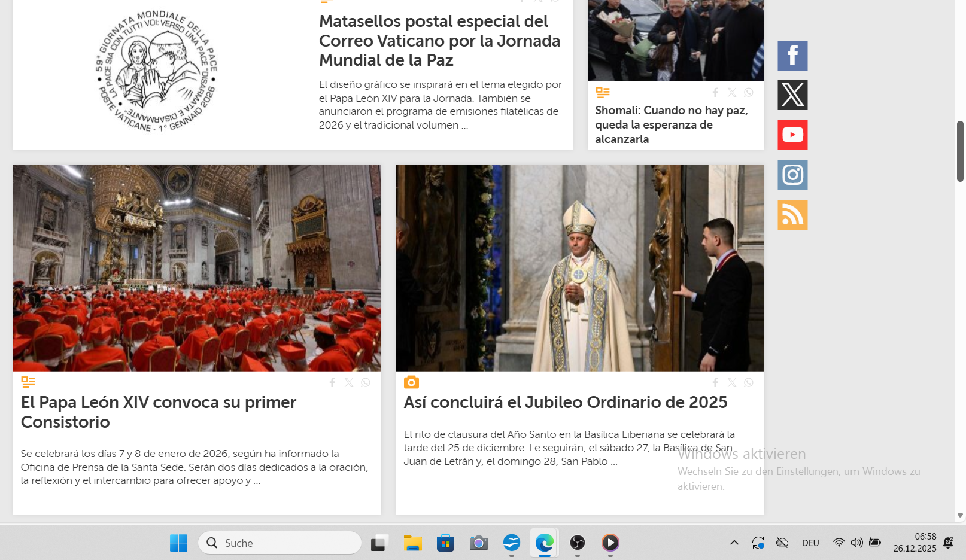Open File Explorer from taskbar
This screenshot has height=560, width=966.
click(412, 543)
